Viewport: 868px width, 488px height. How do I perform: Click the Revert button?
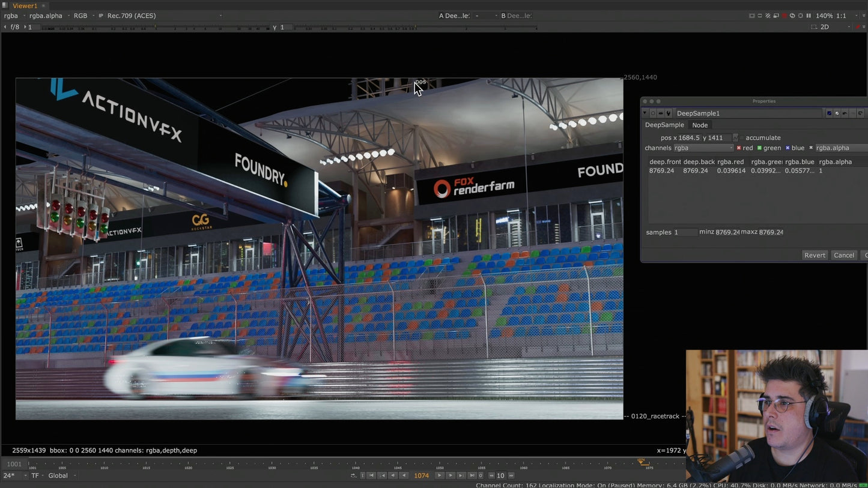pyautogui.click(x=815, y=255)
